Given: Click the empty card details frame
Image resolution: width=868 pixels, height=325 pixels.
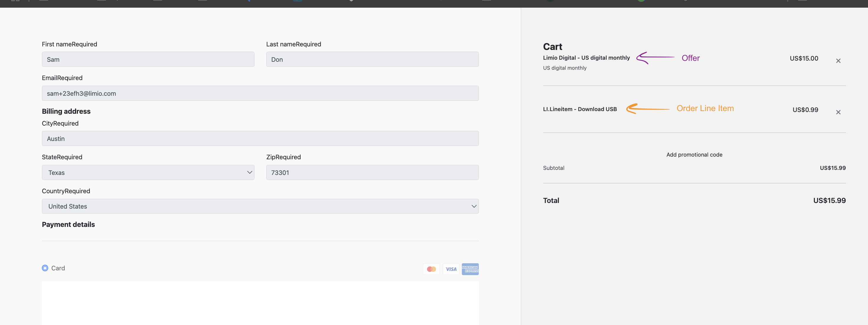Looking at the screenshot, I should [x=260, y=303].
